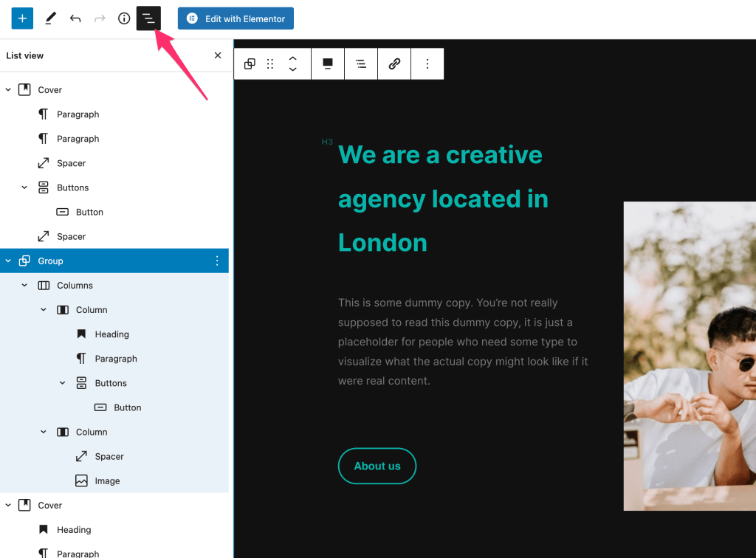Select the Buttons row inside the Column

pos(114,383)
